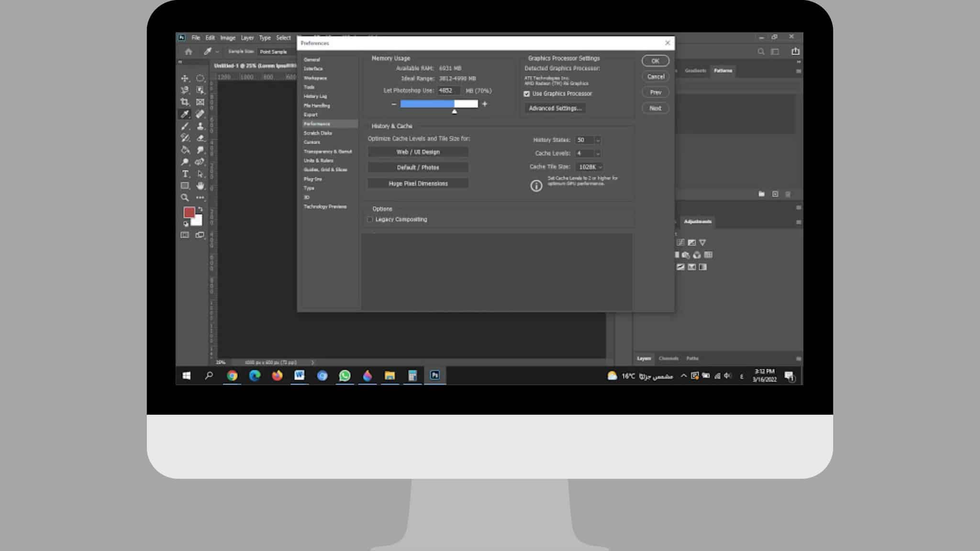Select the Eyedropper tool

click(x=185, y=114)
